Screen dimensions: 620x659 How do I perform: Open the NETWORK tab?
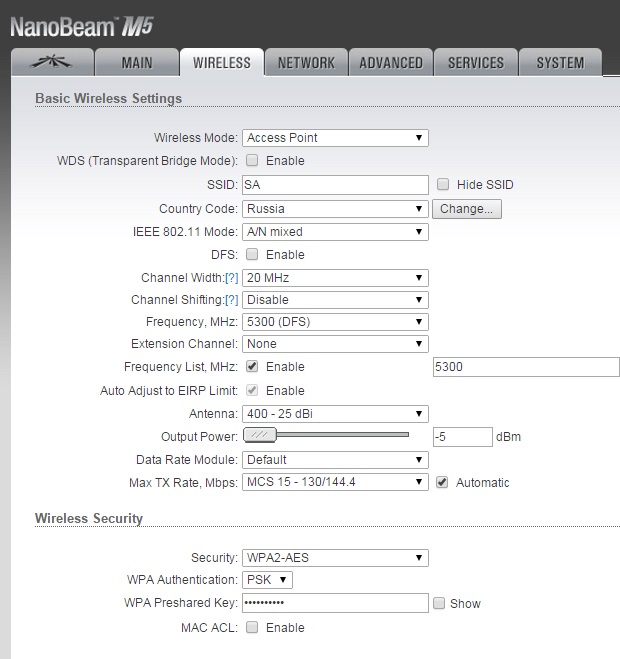306,62
